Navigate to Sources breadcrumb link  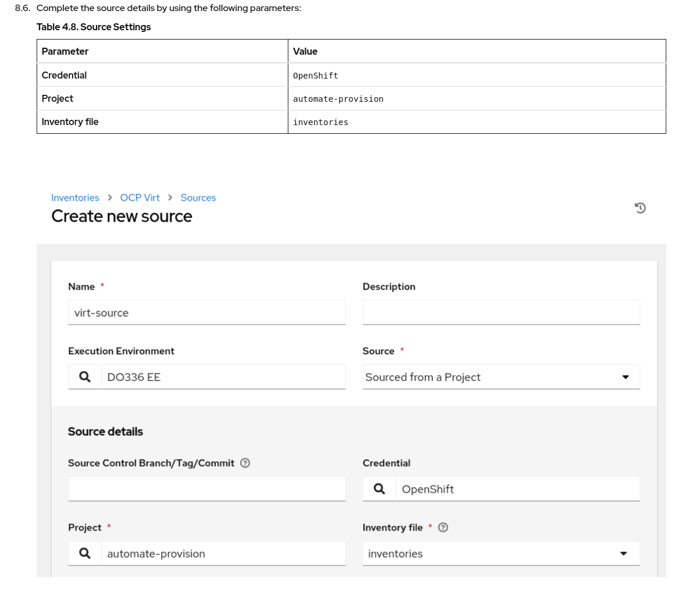tap(198, 198)
